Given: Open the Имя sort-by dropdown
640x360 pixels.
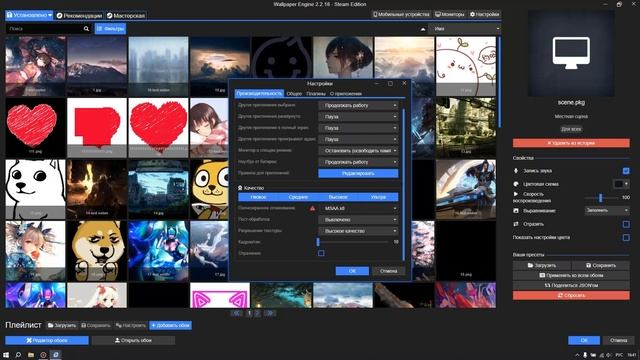Looking at the screenshot, I should [464, 29].
